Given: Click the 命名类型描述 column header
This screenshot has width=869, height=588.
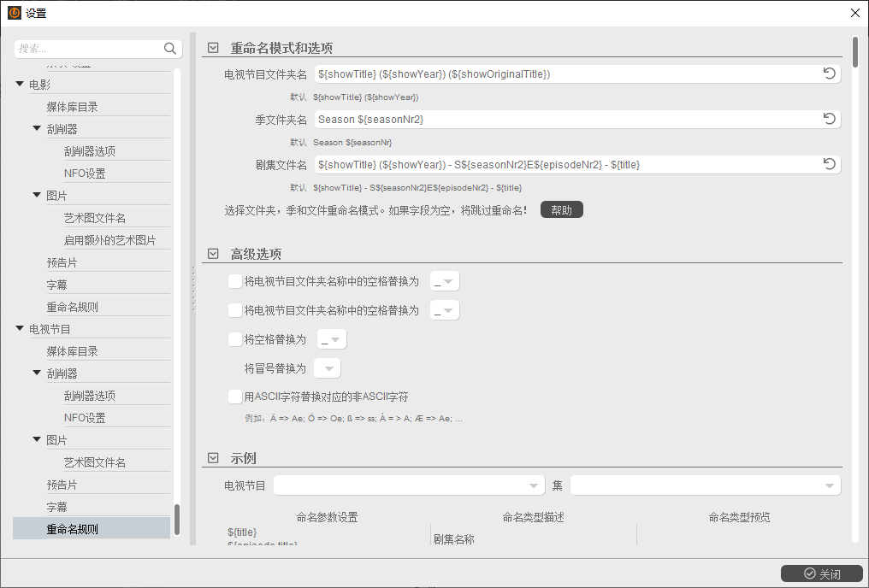Looking at the screenshot, I should click(533, 517).
